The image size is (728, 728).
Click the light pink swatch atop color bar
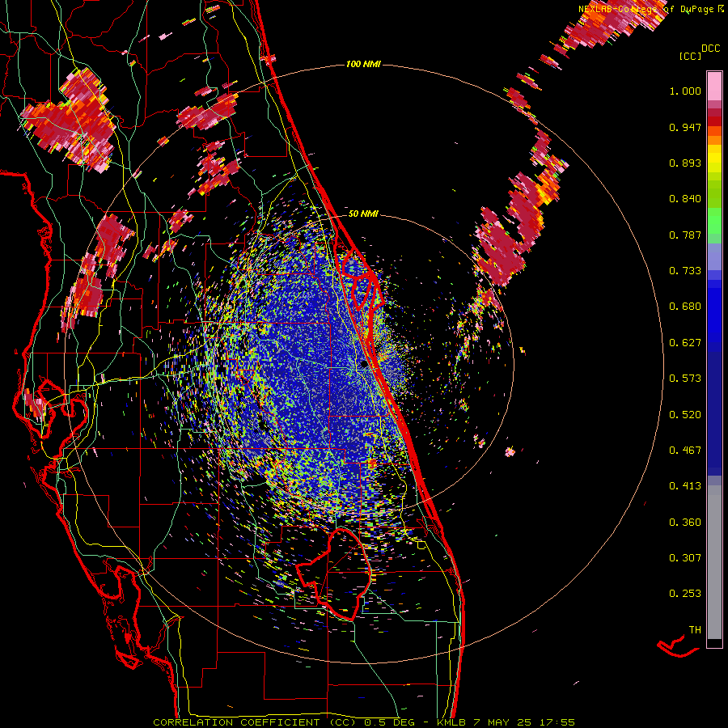[x=714, y=86]
